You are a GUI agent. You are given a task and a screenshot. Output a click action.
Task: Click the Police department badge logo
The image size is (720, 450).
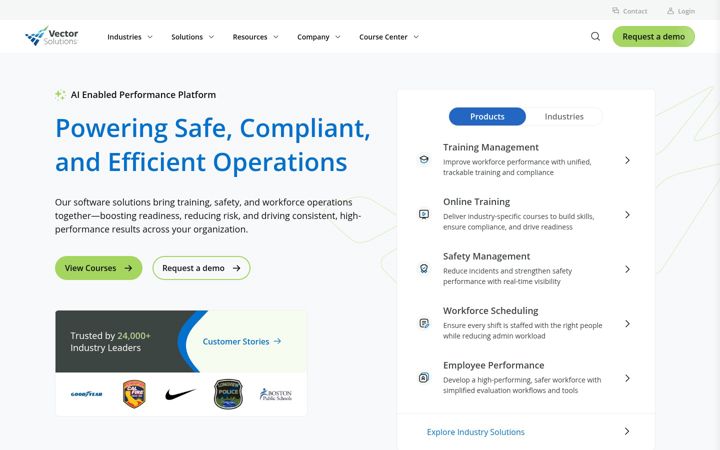click(x=228, y=394)
